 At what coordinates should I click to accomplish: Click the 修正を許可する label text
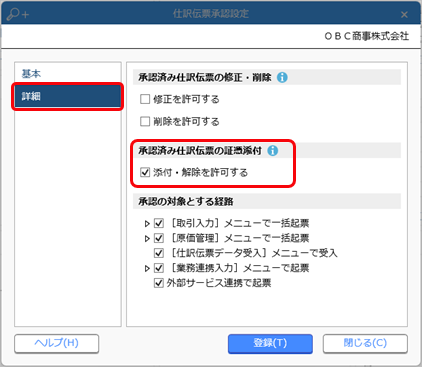[186, 99]
